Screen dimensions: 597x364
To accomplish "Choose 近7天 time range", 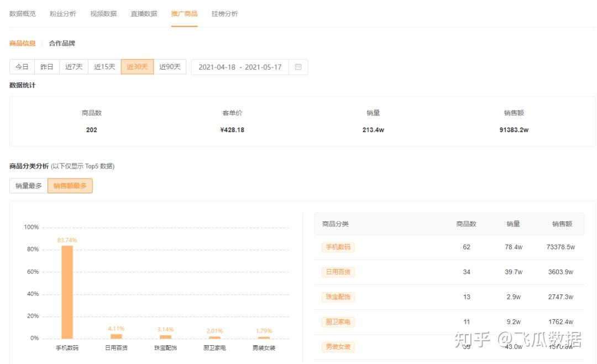I will tap(74, 67).
